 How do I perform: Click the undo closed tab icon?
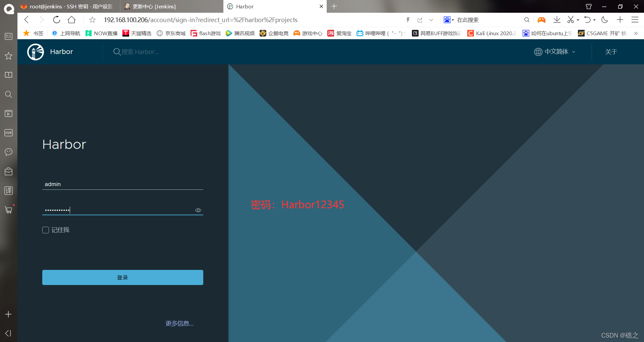[587, 20]
